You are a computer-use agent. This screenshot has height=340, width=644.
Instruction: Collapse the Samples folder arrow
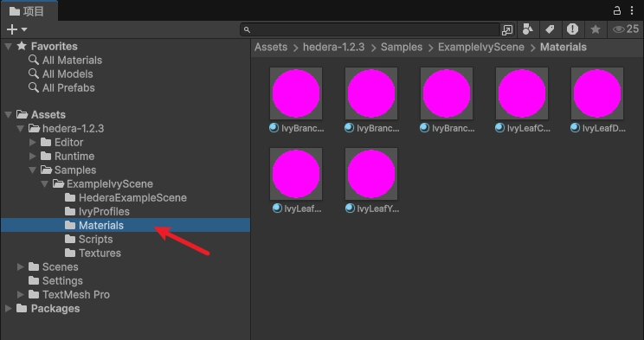(32, 170)
